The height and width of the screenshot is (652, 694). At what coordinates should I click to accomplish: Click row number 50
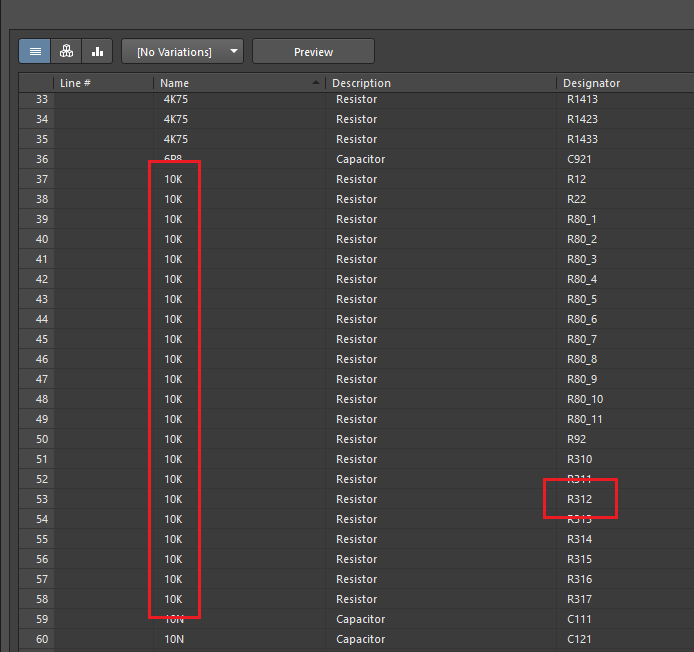pyautogui.click(x=42, y=439)
